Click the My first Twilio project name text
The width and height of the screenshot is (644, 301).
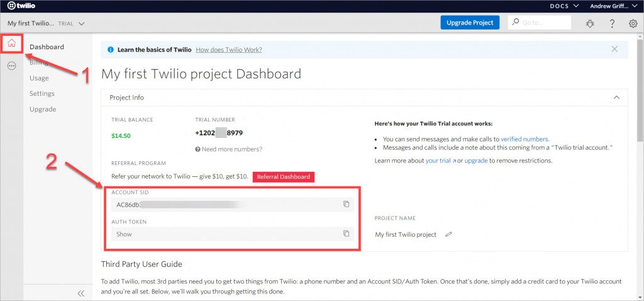click(406, 234)
